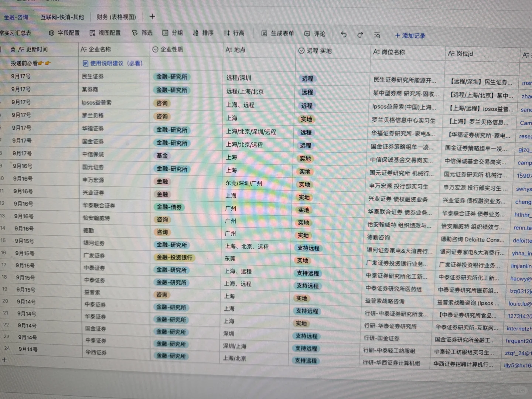Click the 添加记录 add record button
Viewport: 532px width, 399px height.
(x=410, y=35)
